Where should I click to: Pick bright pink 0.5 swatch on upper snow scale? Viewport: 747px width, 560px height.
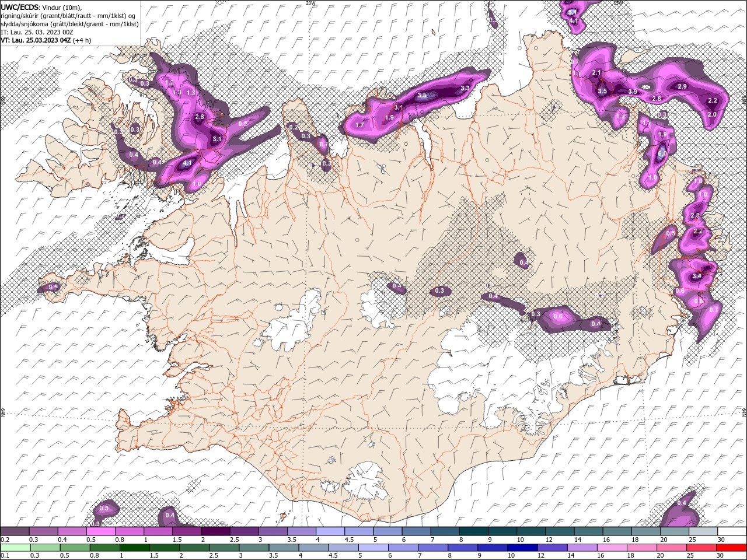pyautogui.click(x=101, y=531)
